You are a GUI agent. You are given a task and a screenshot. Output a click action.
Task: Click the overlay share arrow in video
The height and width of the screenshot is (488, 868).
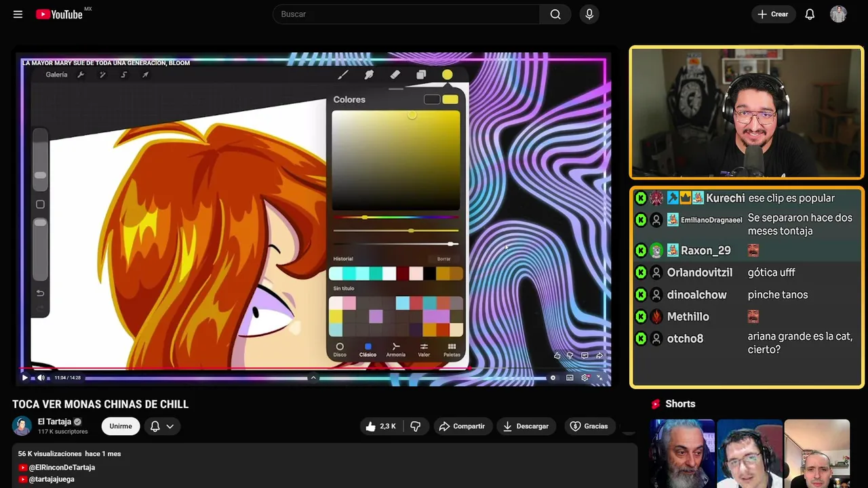(x=599, y=355)
